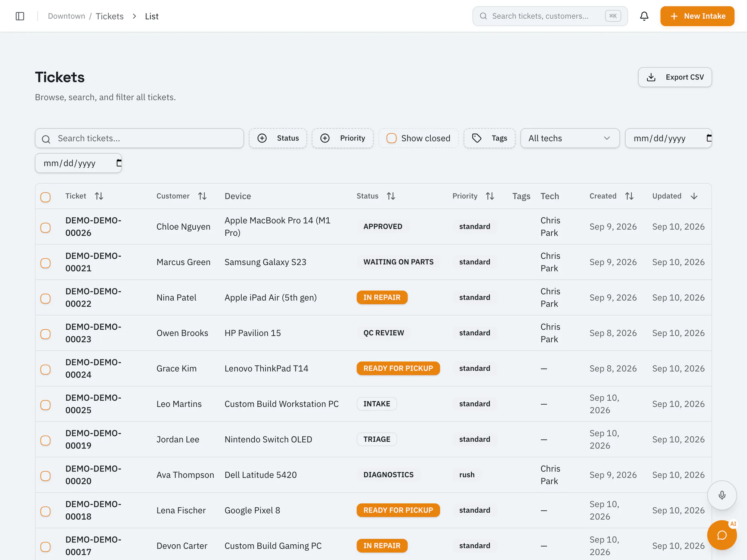This screenshot has width=747, height=560.
Task: Enable Show closed checkbox
Action: [391, 138]
